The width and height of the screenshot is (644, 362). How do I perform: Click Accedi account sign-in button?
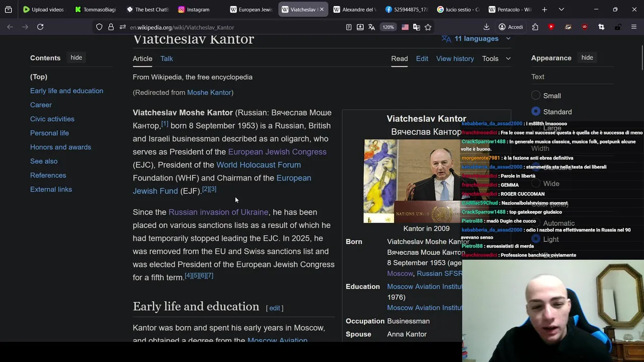(511, 27)
